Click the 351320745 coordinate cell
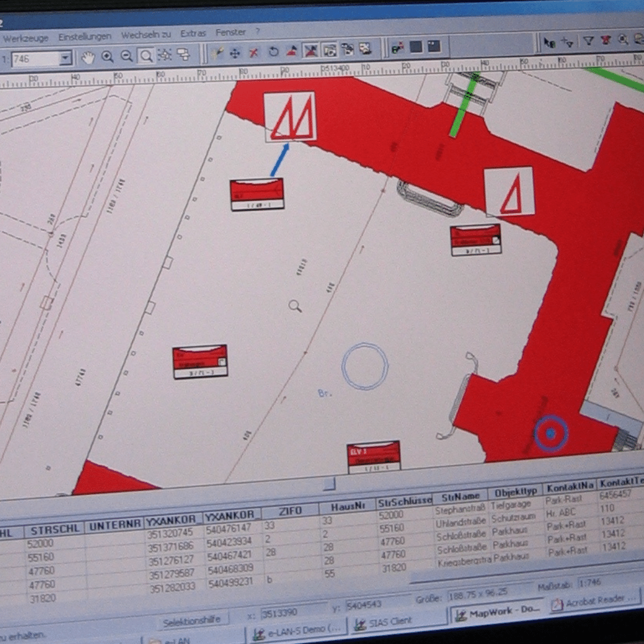This screenshot has width=644, height=644. click(170, 533)
